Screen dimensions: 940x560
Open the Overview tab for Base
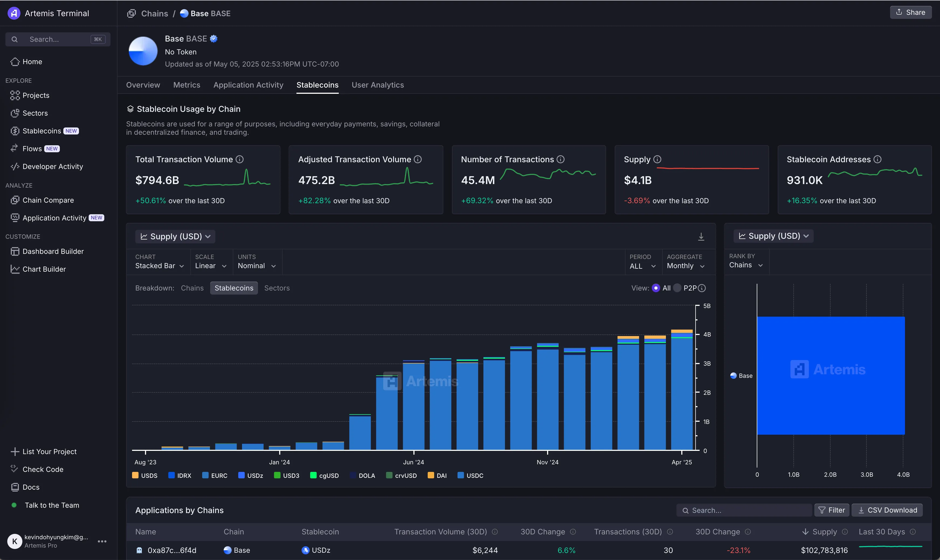click(143, 85)
